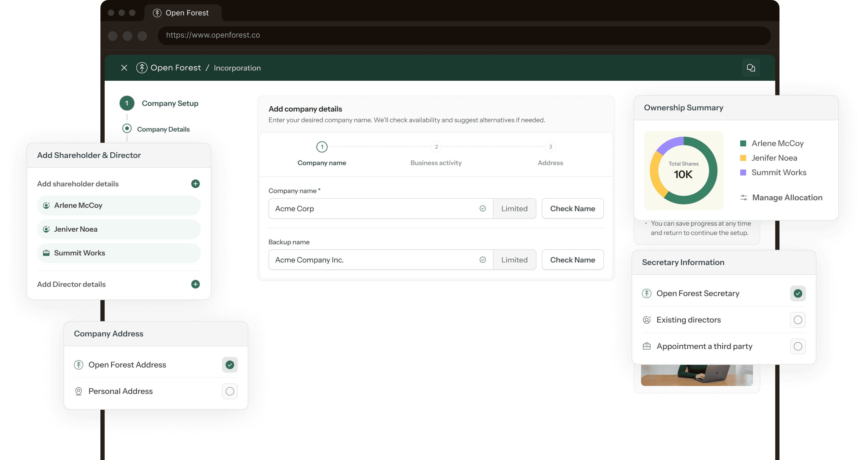Click the 'Summit Works' legend label
Image resolution: width=868 pixels, height=460 pixels.
point(779,172)
